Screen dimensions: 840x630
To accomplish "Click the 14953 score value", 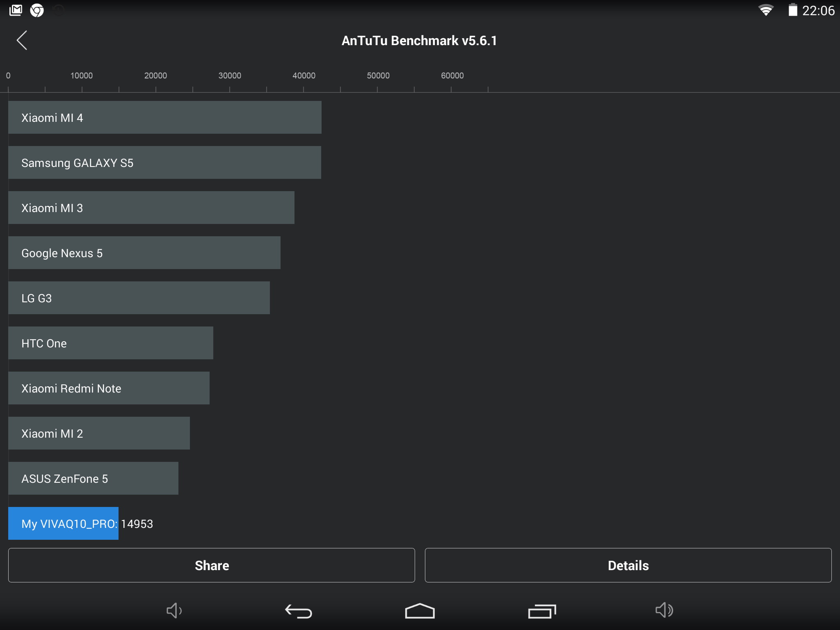I will [137, 524].
